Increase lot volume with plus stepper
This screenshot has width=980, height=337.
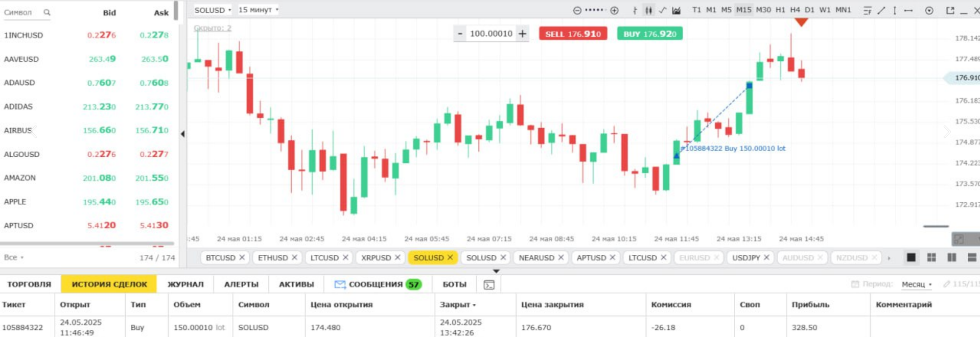[522, 34]
